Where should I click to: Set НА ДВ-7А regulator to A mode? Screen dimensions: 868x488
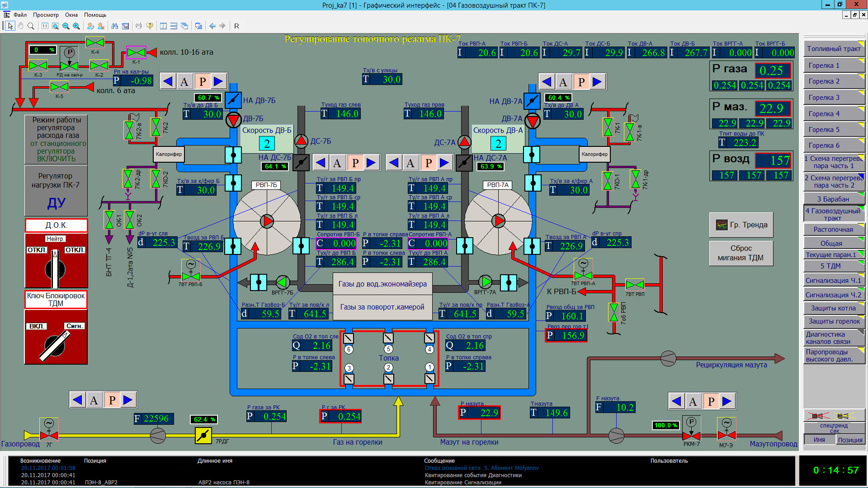pyautogui.click(x=563, y=82)
